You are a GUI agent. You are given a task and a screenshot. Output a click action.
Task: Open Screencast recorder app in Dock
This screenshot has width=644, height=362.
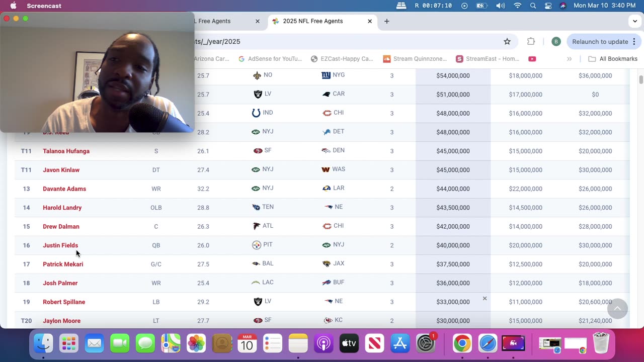(513, 343)
